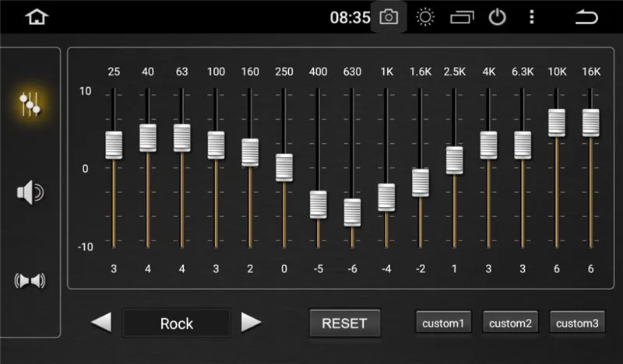Switch to next preset with right arrow
The image size is (623, 364).
[251, 322]
